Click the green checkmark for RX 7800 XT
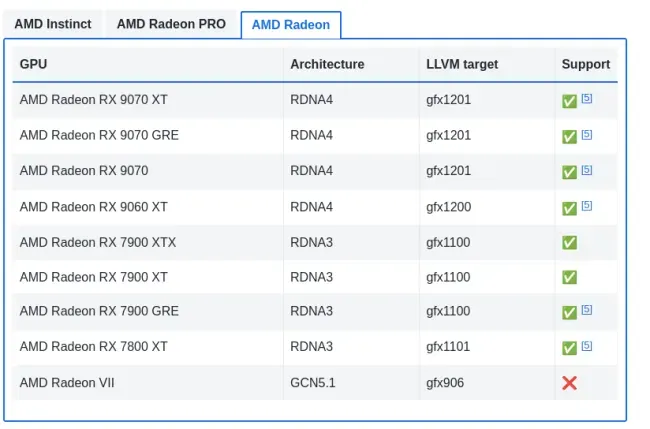650x429 pixels. point(569,348)
